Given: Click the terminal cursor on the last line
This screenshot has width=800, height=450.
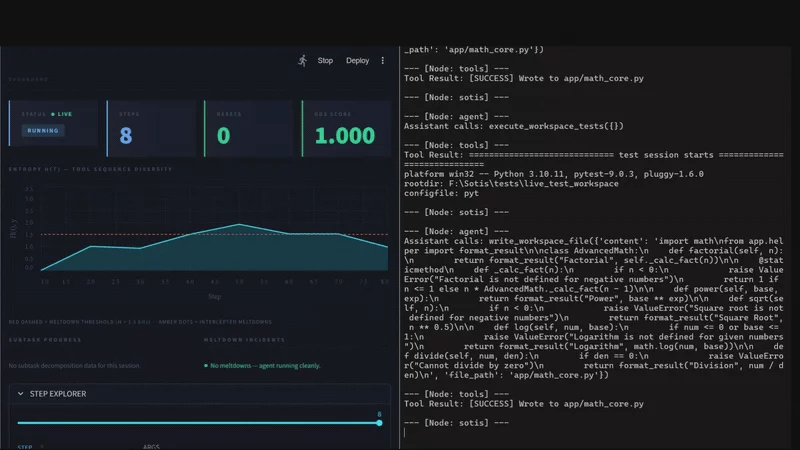Looking at the screenshot, I should (405, 433).
